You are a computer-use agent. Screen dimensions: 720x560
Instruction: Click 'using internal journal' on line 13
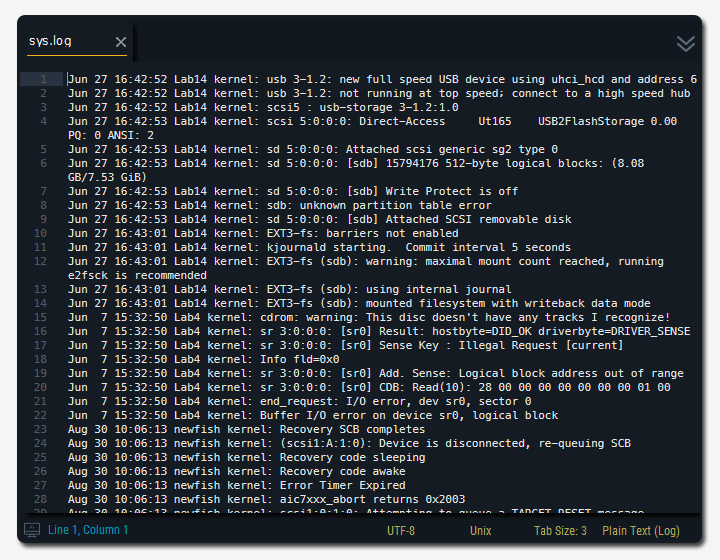[x=439, y=289]
